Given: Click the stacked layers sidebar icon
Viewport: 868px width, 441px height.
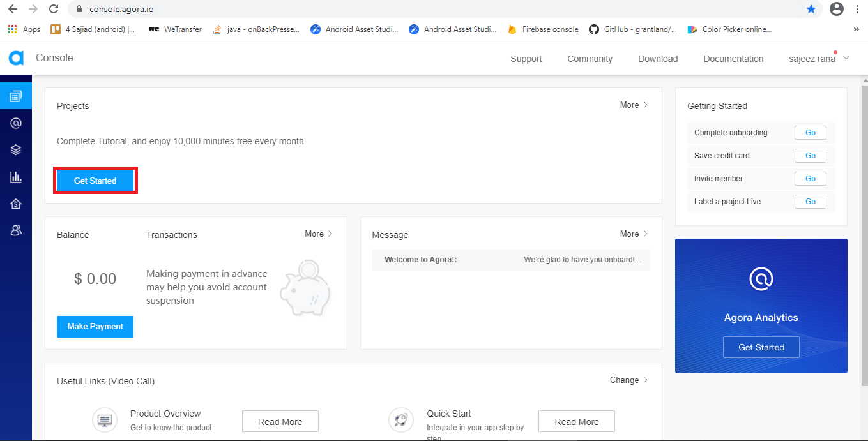Looking at the screenshot, I should [x=16, y=150].
